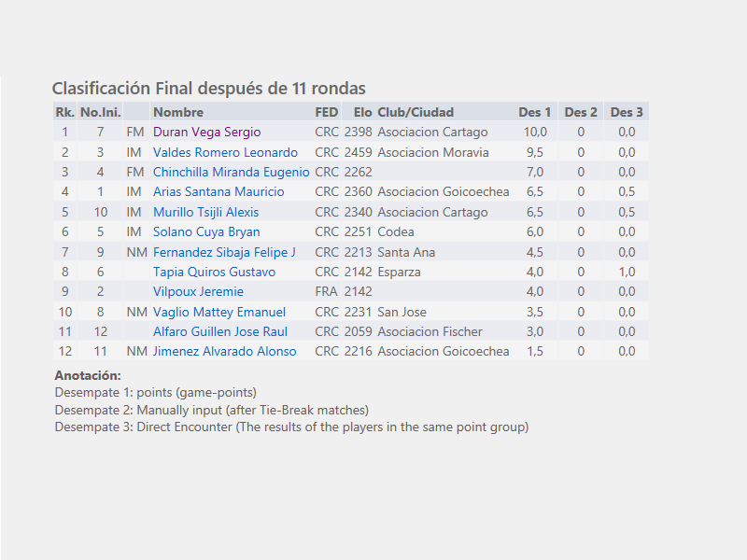Select Fernandez Sibaja Felipe J

[x=224, y=252]
